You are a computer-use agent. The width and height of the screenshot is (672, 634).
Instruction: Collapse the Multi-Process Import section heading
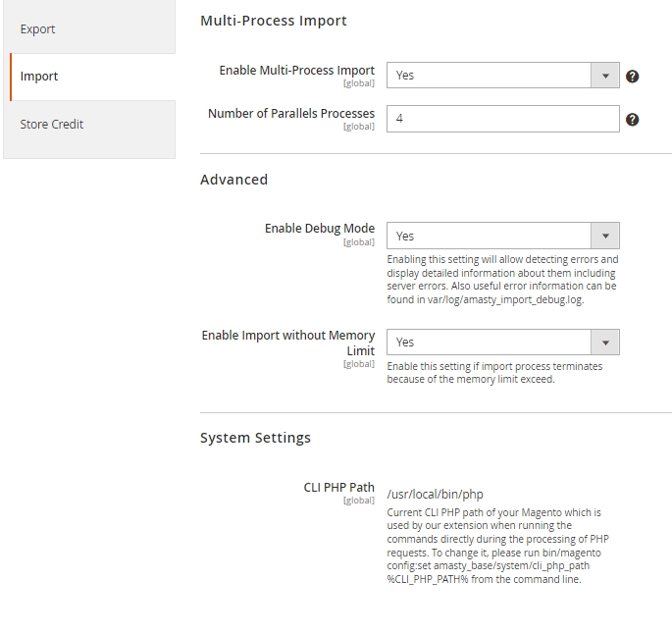coord(274,21)
